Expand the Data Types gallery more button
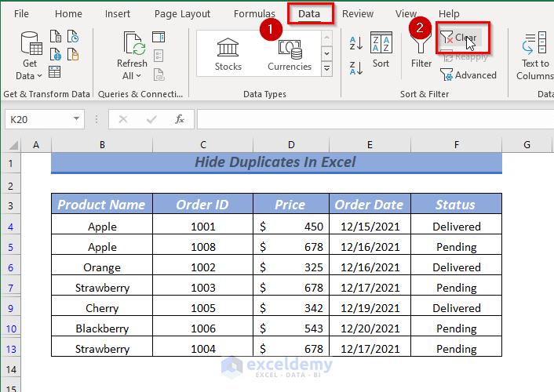Screen dimensions: 554x392 pos(326,69)
